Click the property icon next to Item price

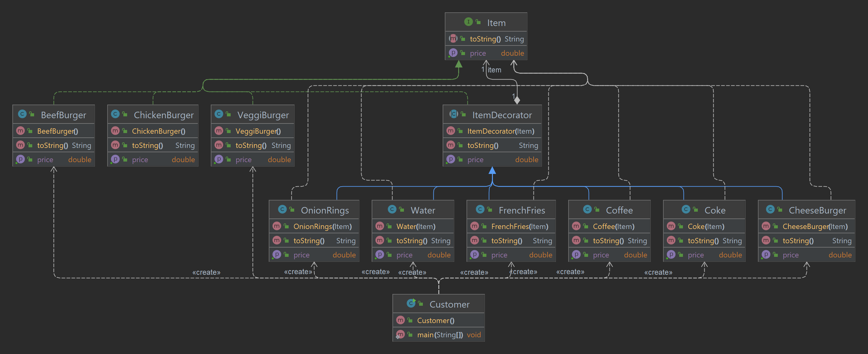pyautogui.click(x=453, y=53)
